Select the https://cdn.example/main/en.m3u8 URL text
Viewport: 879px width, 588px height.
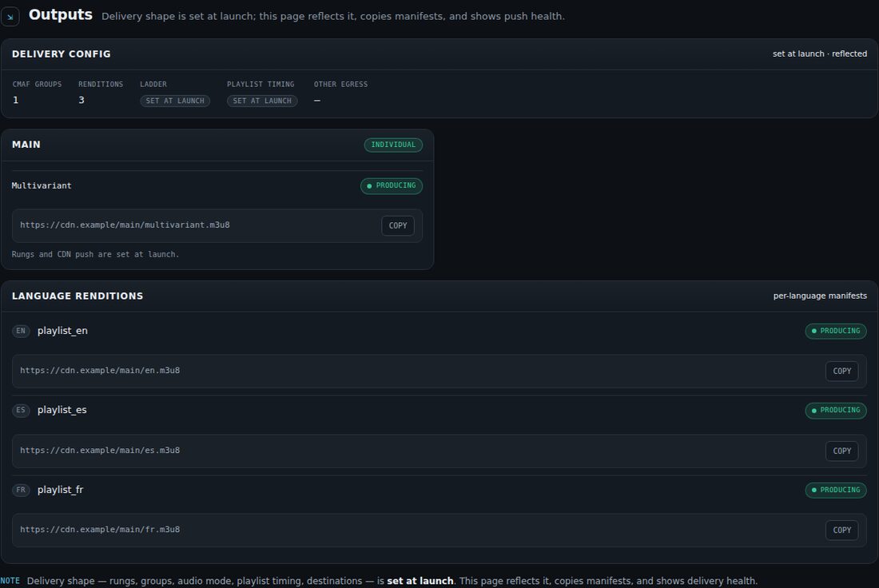coord(100,371)
